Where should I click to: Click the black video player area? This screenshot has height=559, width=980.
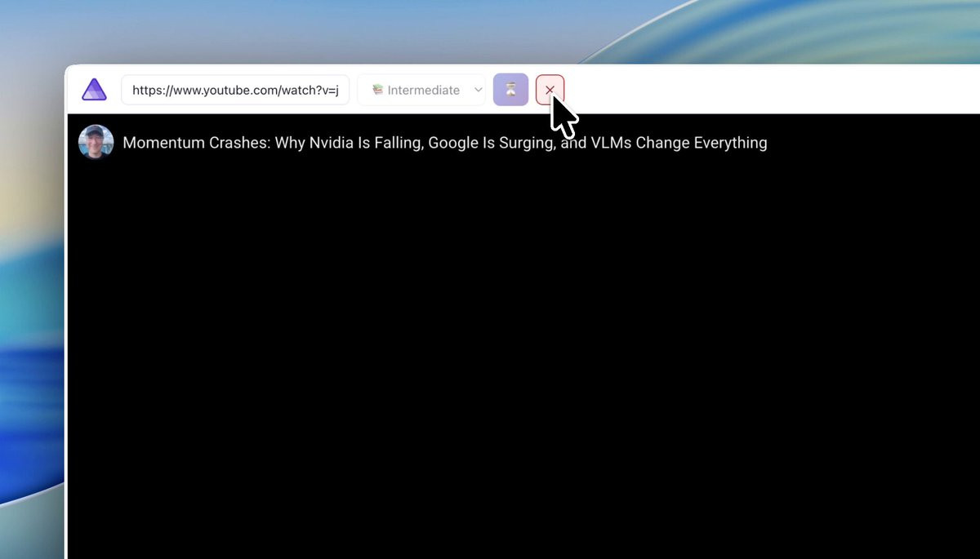coord(523,336)
